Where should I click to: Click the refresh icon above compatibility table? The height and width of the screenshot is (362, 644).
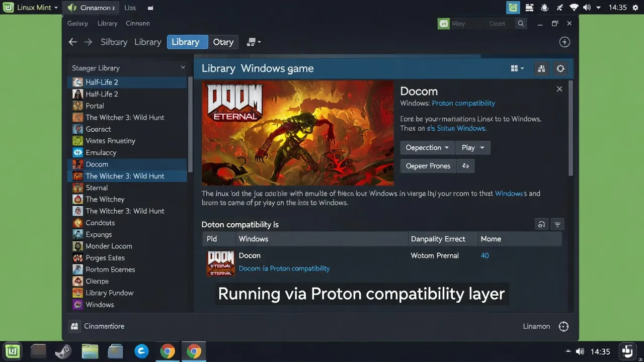pyautogui.click(x=541, y=225)
